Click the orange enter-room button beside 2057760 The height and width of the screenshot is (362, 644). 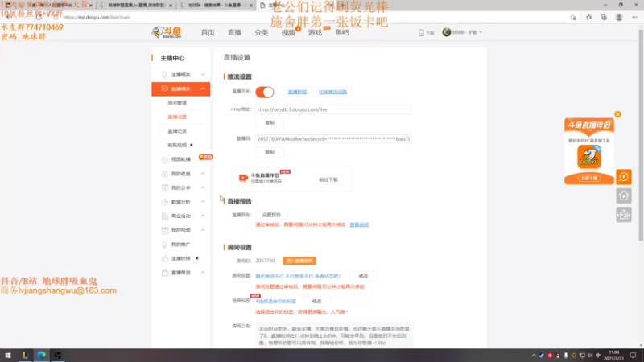pos(299,261)
